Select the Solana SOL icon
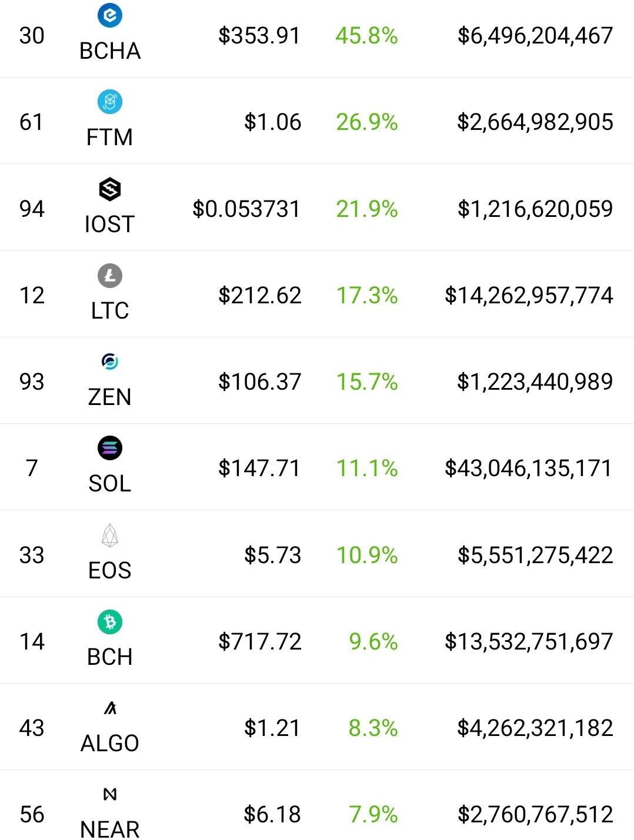 coord(110,449)
